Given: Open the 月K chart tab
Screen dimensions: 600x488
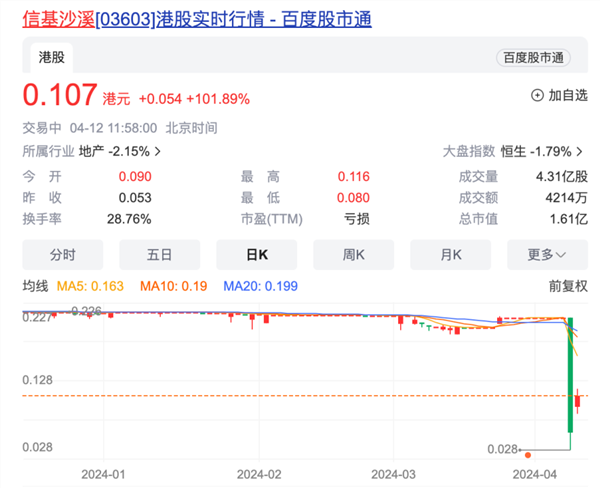Looking at the screenshot, I should [449, 254].
